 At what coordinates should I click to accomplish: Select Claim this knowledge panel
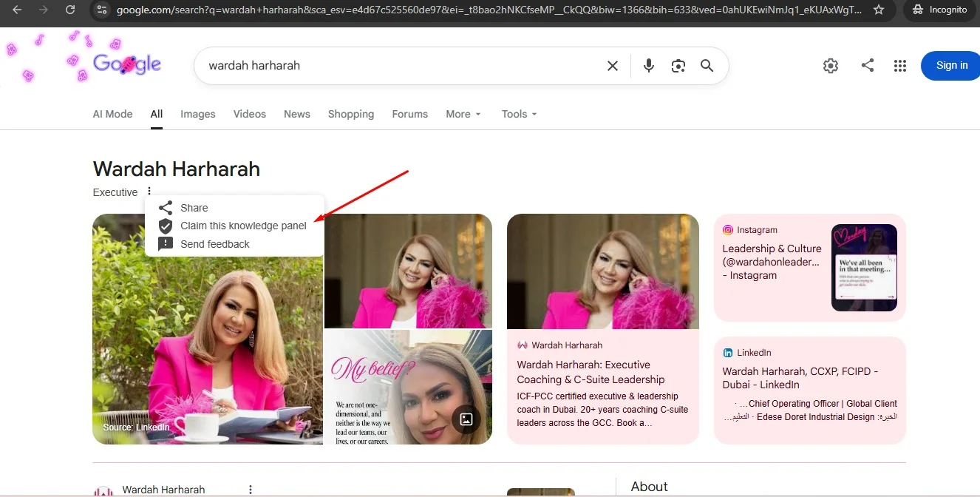tap(235, 226)
